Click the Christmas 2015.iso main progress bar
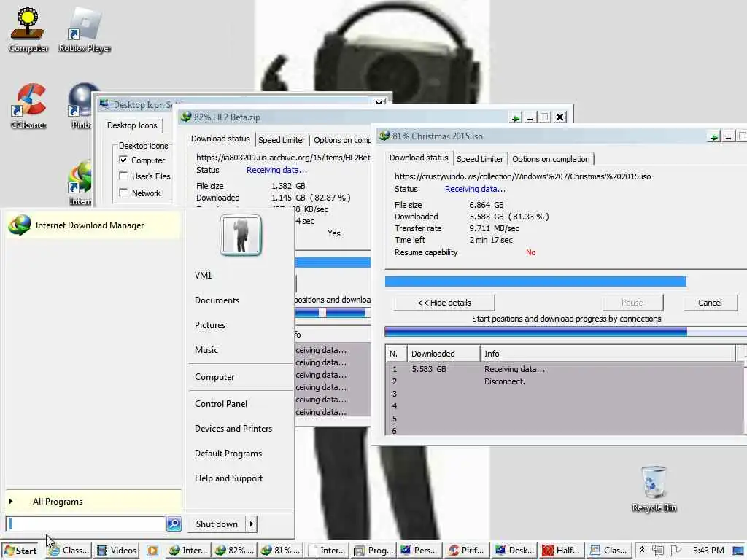Viewport: 747px width, 560px height. click(x=565, y=281)
